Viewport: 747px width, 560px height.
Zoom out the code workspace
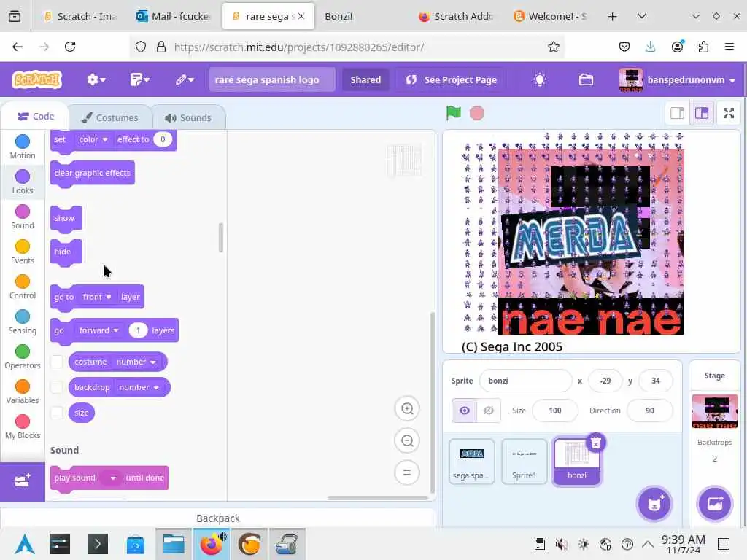click(407, 440)
